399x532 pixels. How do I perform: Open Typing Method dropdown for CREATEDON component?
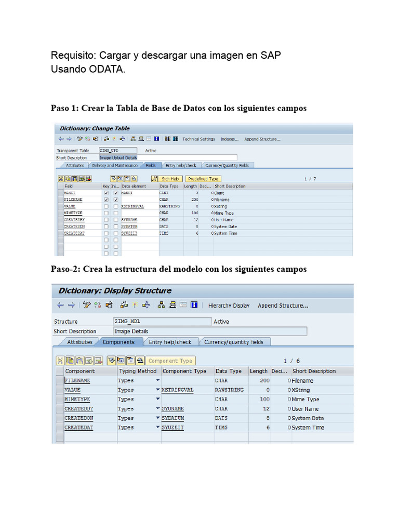pos(157,418)
